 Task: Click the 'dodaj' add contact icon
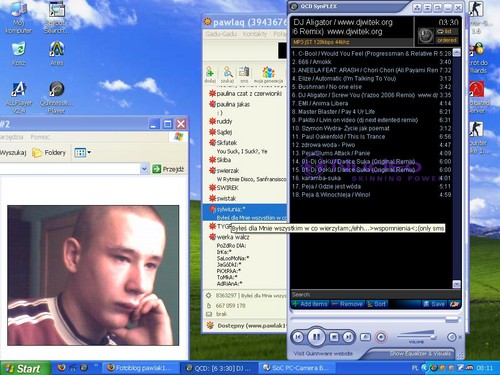tap(210, 75)
